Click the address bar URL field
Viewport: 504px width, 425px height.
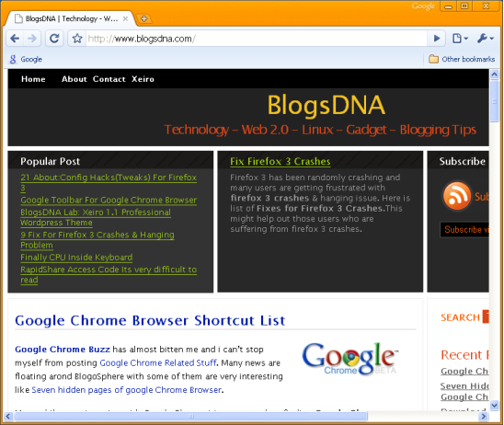[x=256, y=39]
